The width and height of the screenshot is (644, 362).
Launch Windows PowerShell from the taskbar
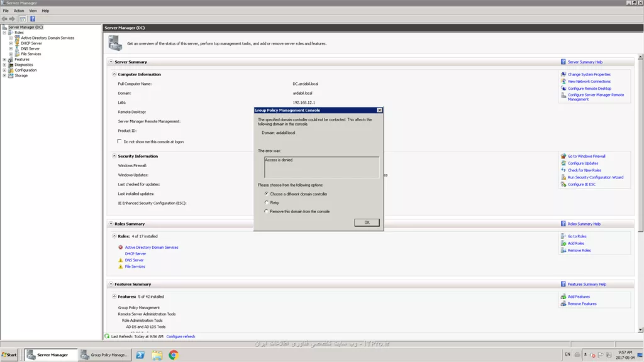point(140,355)
